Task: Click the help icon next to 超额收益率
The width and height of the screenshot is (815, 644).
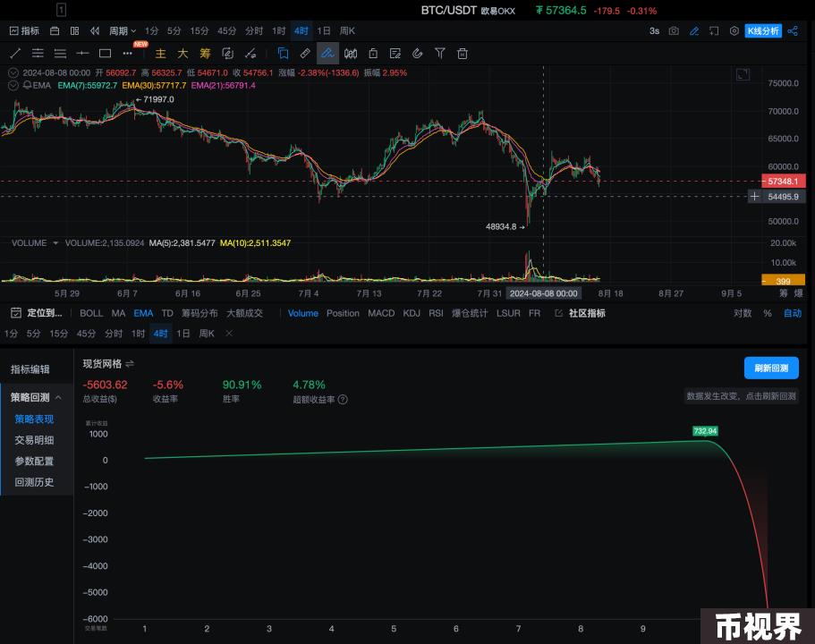Action: 343,399
